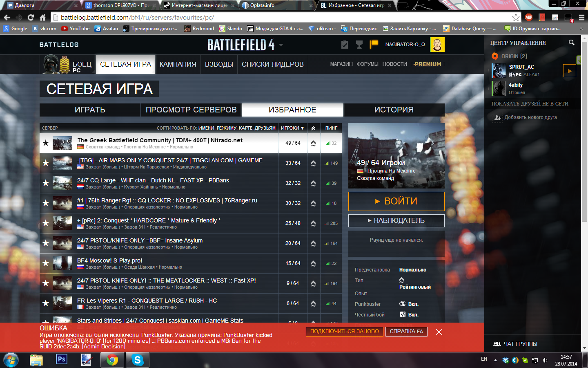Bookmark page with the star icon
The image size is (588, 368).
[516, 17]
